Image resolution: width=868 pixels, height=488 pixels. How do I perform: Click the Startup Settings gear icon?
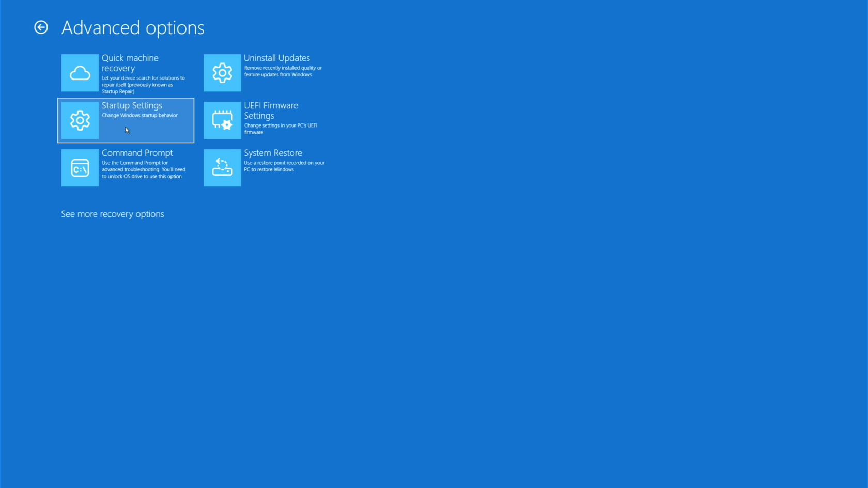(80, 120)
